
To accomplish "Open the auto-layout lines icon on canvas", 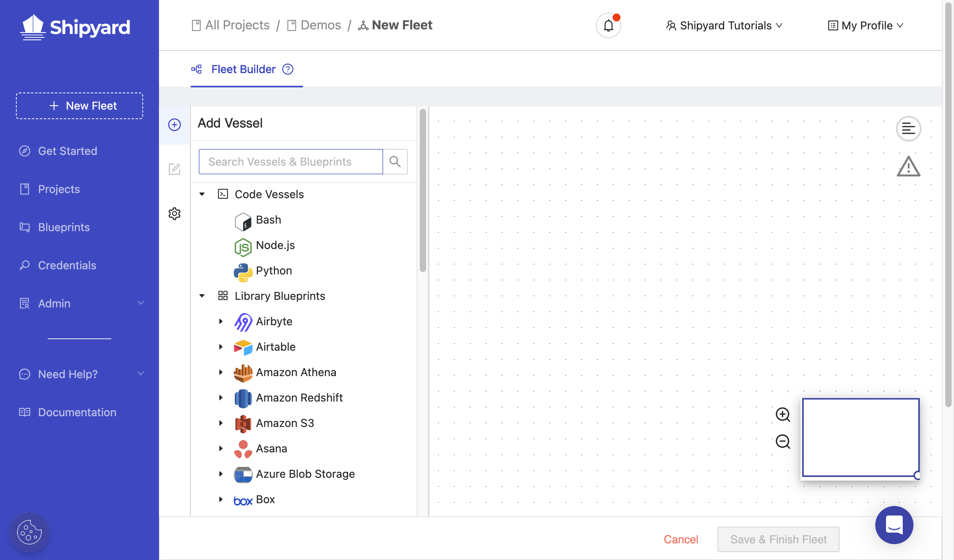I will pos(909,129).
